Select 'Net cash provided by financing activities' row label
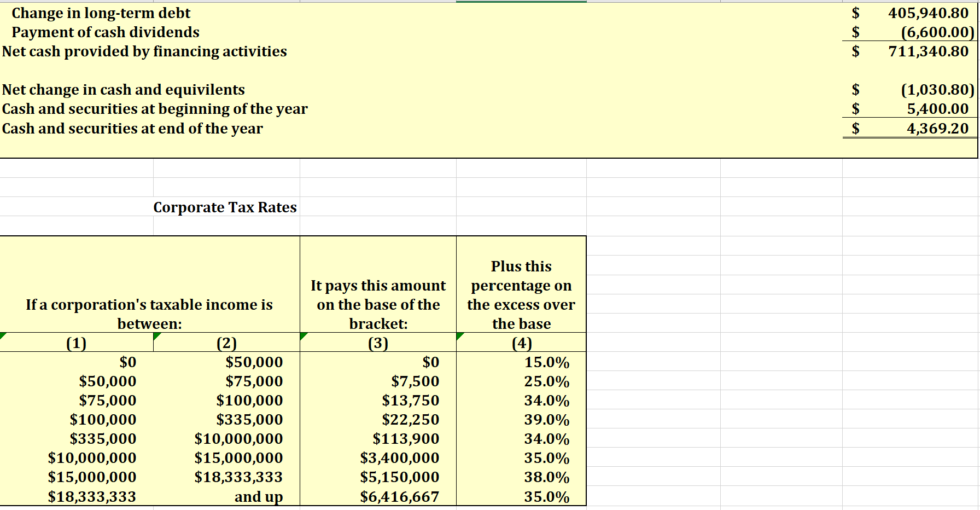 point(144,51)
